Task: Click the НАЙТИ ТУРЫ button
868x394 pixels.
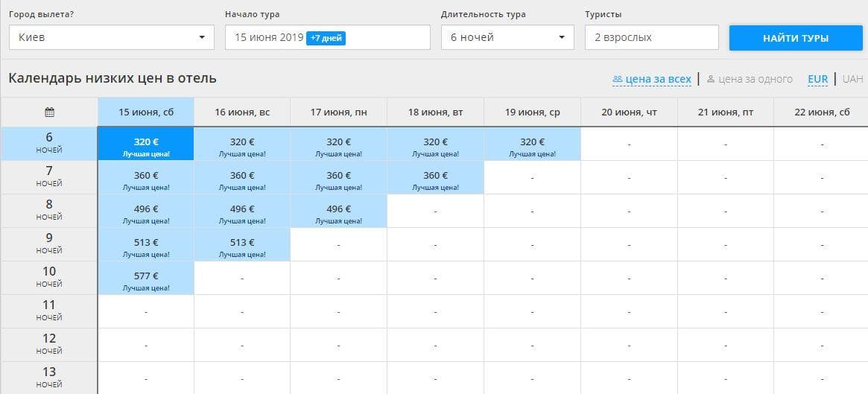Action: (796, 38)
